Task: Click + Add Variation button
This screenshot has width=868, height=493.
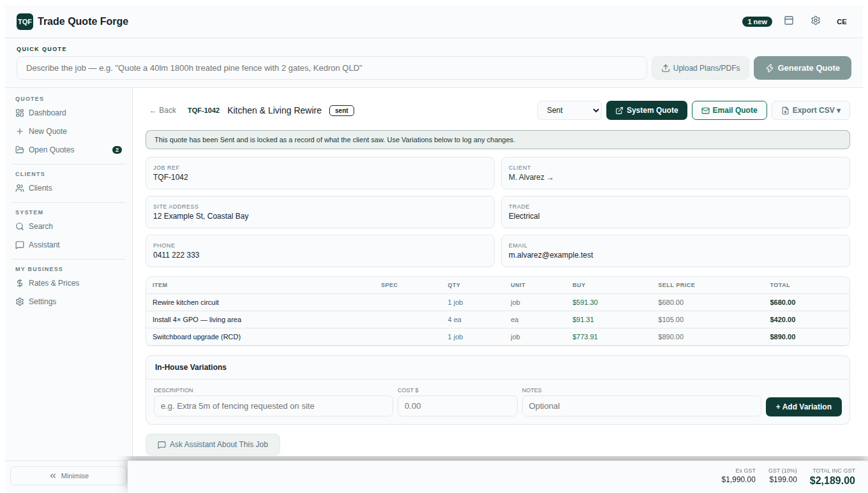Action: pos(804,406)
